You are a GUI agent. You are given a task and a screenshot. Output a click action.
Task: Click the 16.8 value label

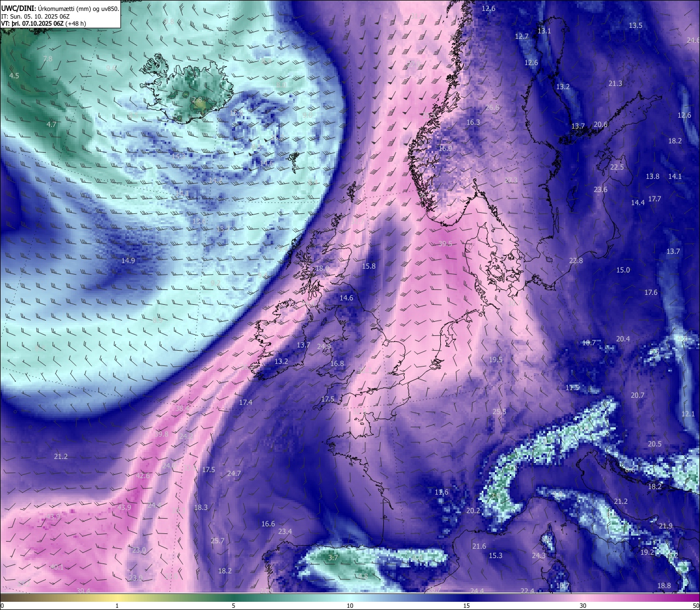[337, 363]
